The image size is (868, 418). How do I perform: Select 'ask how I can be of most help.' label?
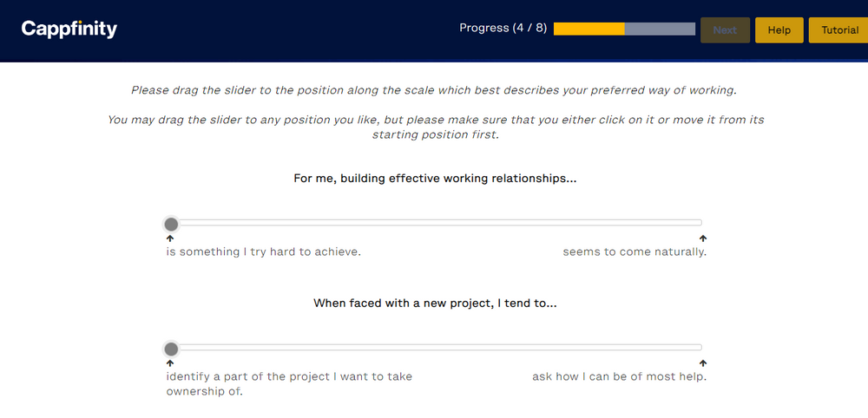click(620, 376)
